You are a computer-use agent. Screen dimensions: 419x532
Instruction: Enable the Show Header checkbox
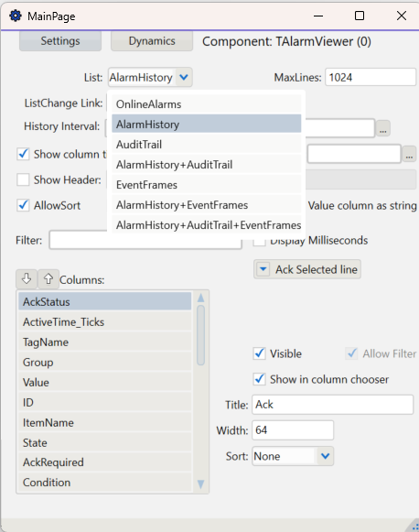(x=23, y=179)
